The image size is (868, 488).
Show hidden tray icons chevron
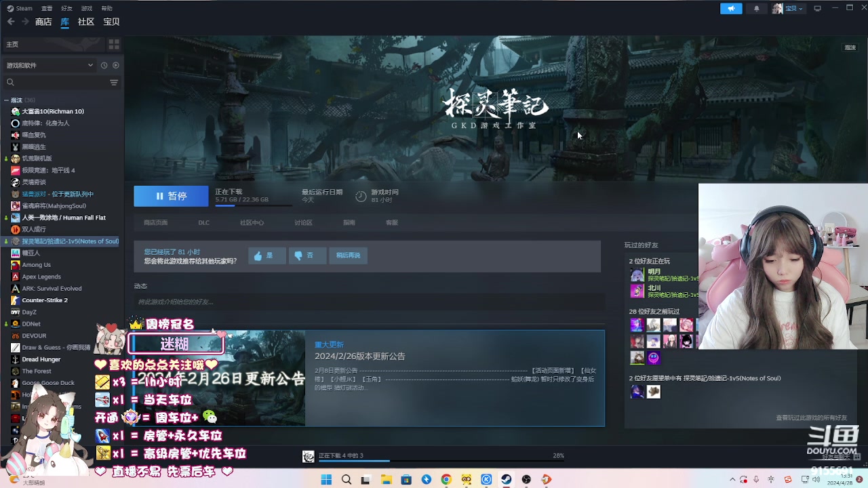point(732,479)
